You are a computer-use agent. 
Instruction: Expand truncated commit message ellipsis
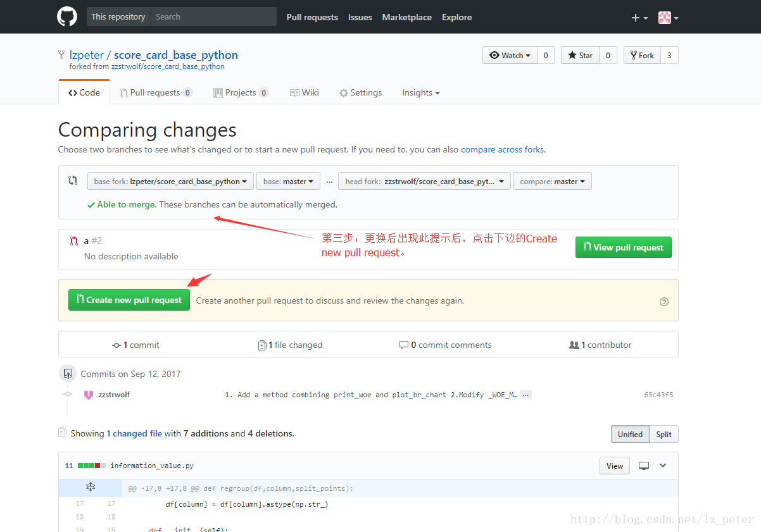(x=525, y=395)
